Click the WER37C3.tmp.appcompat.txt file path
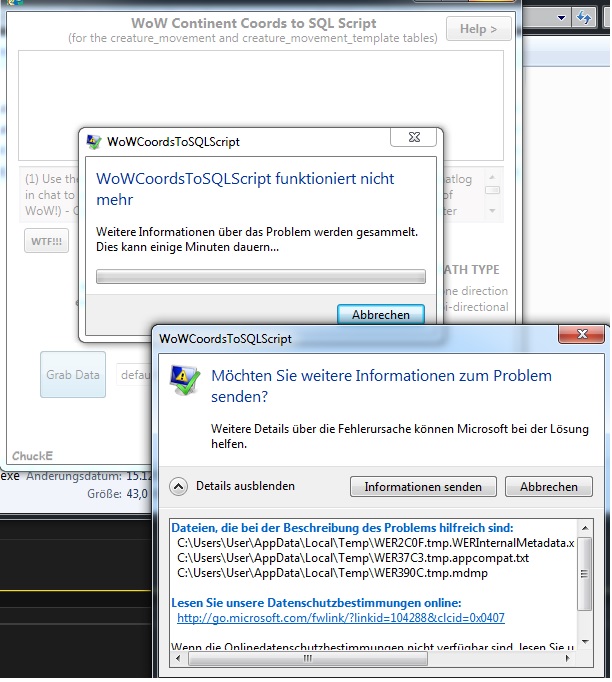Image resolution: width=612 pixels, height=682 pixels. click(x=353, y=558)
